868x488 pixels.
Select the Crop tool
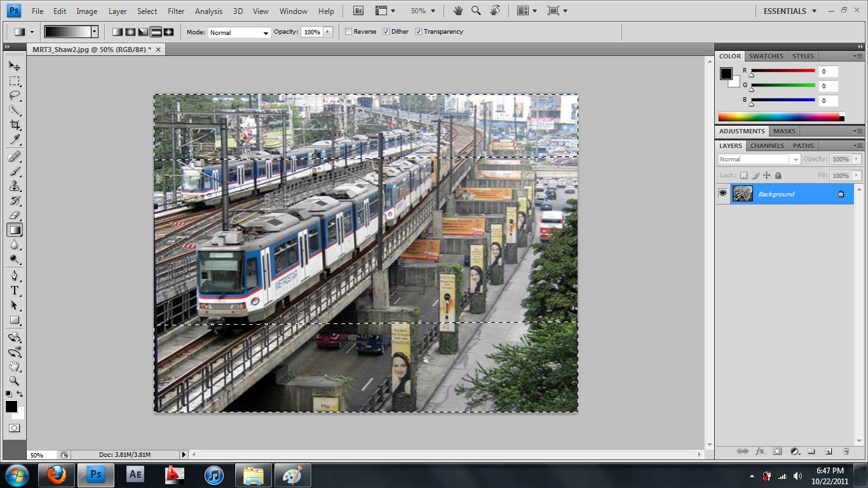(15, 125)
